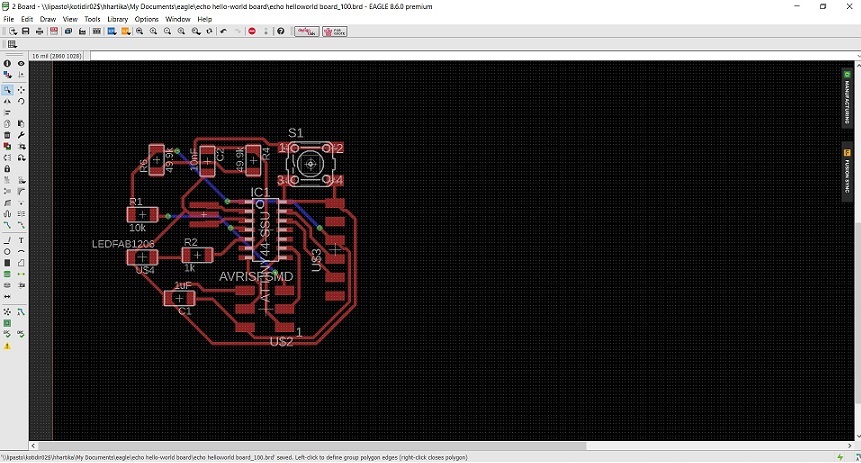Run the Ratsnest tool

(7, 312)
